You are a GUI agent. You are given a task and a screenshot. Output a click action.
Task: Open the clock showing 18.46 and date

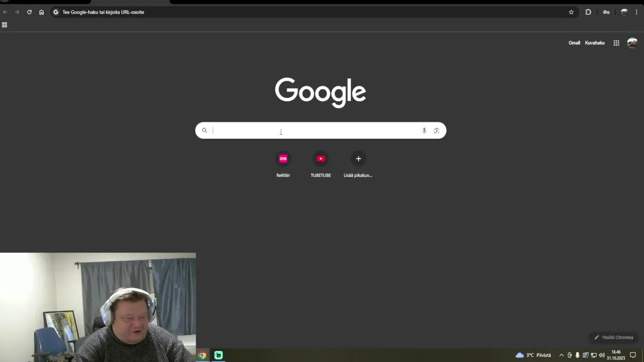point(616,355)
